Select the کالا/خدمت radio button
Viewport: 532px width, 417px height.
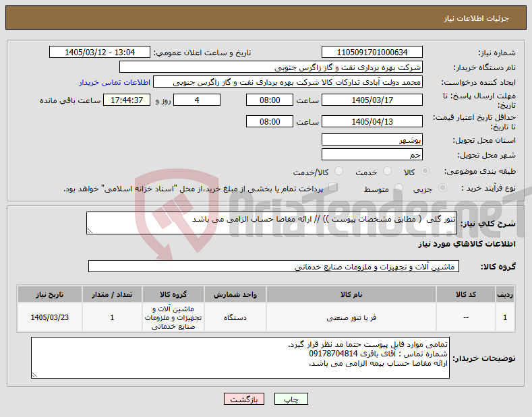click(338, 171)
